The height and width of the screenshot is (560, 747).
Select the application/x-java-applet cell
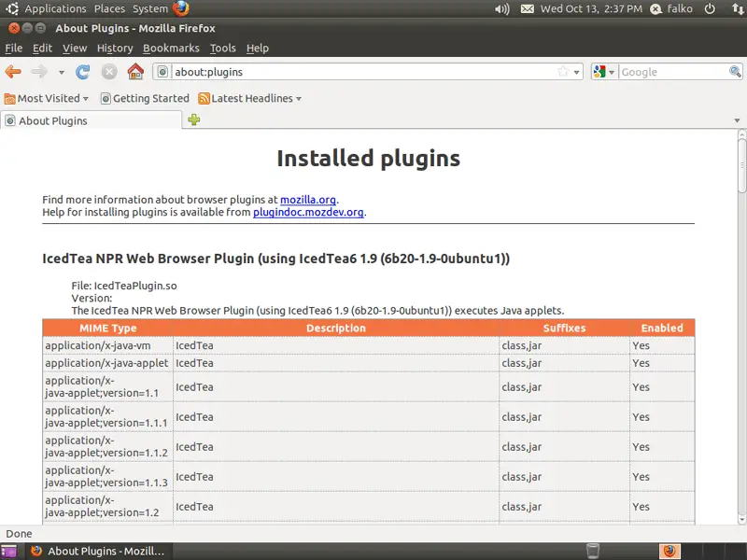coord(107,363)
